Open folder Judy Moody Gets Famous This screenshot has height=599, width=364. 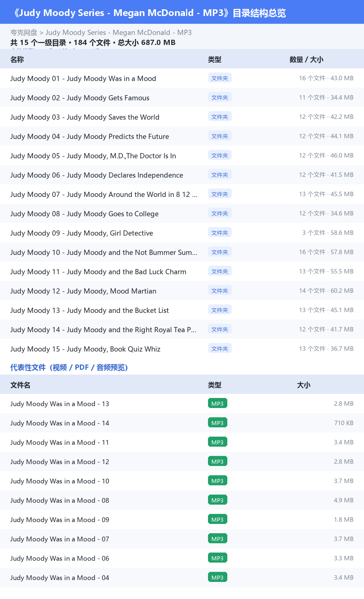80,98
